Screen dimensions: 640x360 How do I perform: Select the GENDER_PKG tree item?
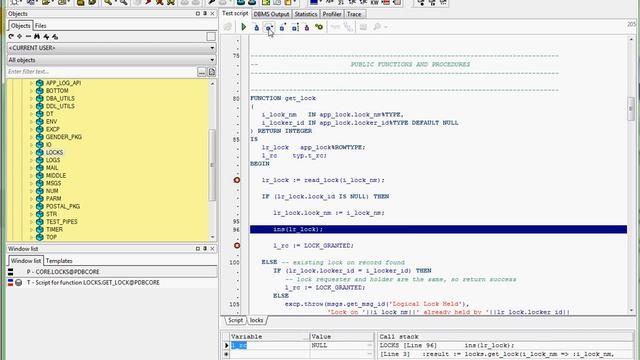[64, 137]
